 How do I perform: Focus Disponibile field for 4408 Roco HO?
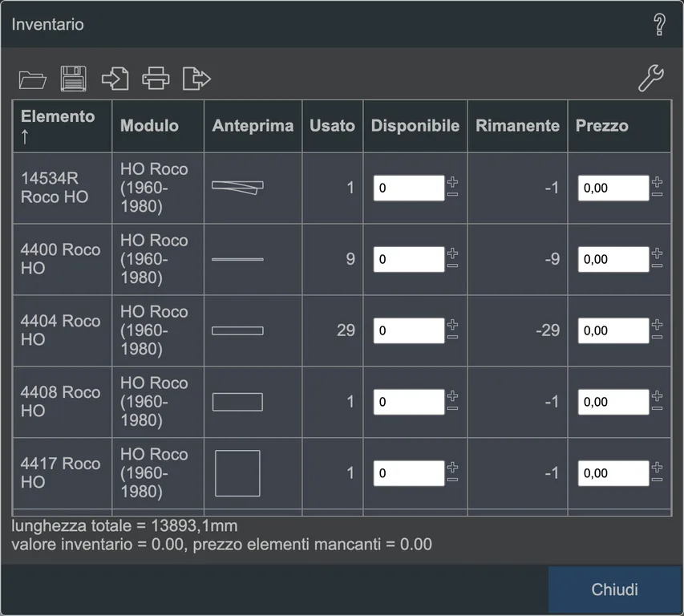pyautogui.click(x=409, y=402)
